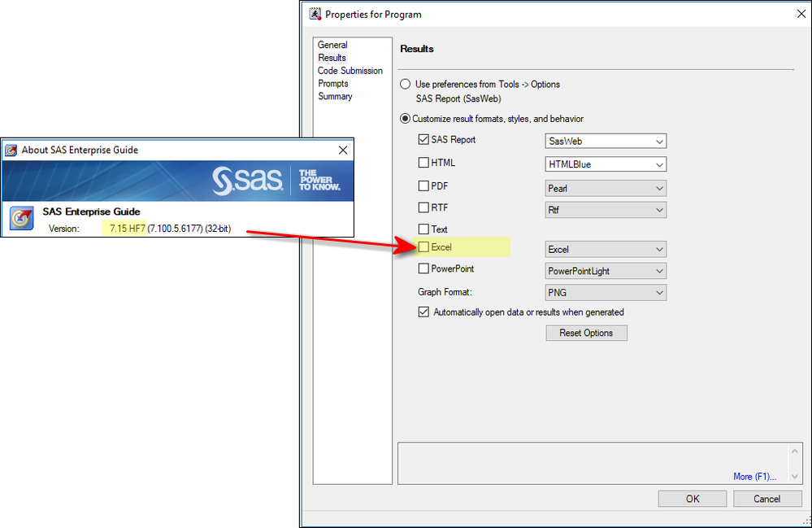
Task: Click the OK button
Action: click(693, 499)
